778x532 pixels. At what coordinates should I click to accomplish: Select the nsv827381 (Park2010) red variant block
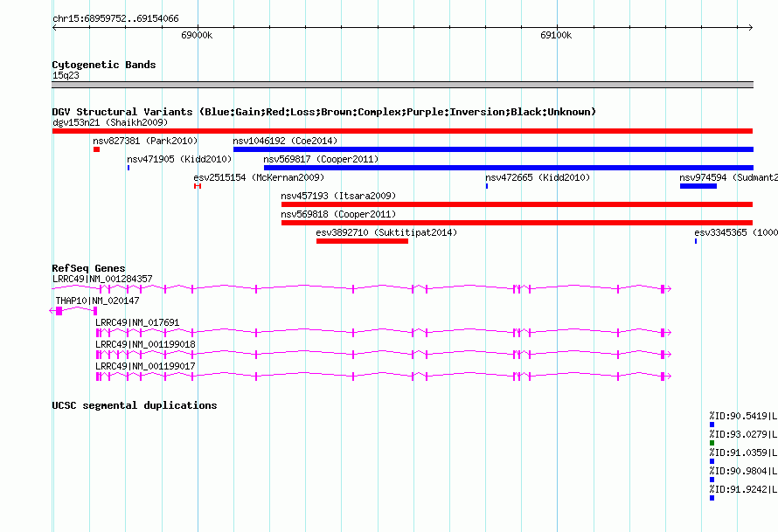pyautogui.click(x=96, y=149)
